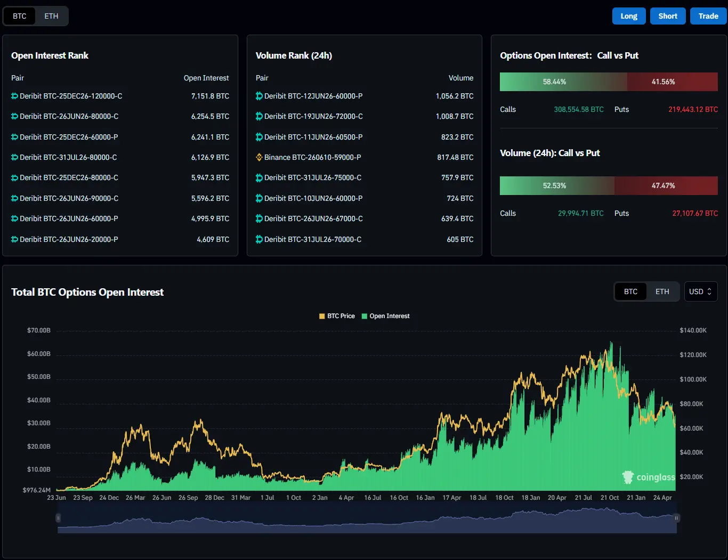This screenshot has width=728, height=560.
Task: Click open interest value 7,151.8 BTC
Action: coord(210,96)
